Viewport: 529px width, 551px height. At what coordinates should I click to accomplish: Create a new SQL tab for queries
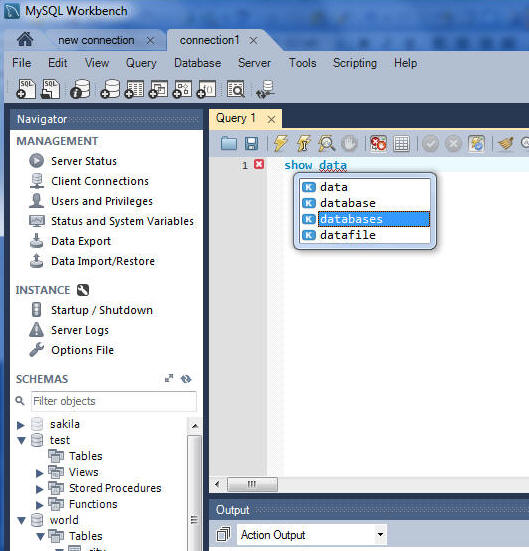pyautogui.click(x=26, y=89)
